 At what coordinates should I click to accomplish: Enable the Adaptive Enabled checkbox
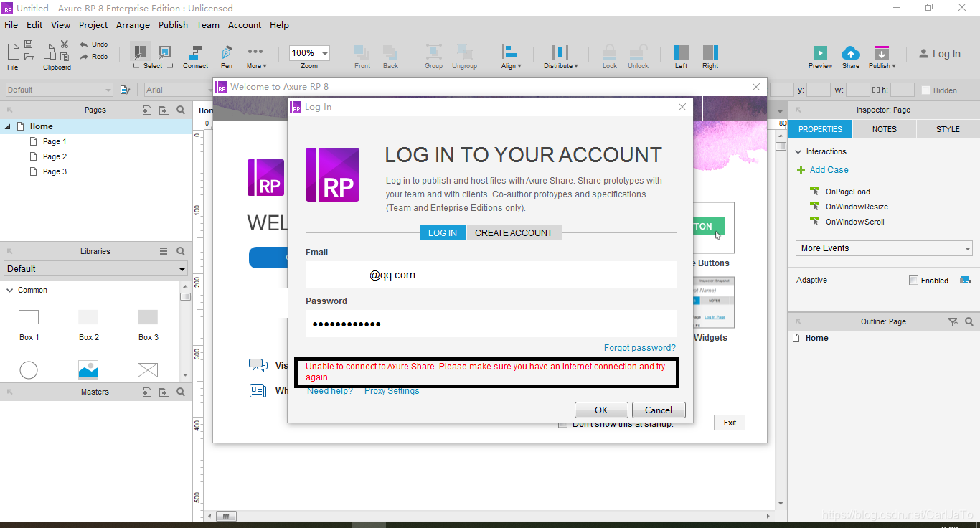point(913,280)
